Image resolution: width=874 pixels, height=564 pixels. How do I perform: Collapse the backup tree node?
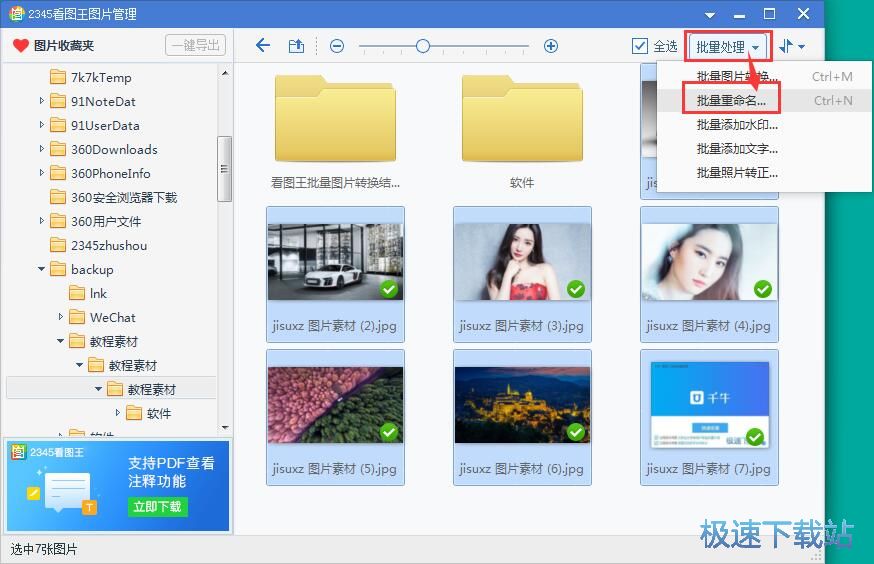[42, 269]
